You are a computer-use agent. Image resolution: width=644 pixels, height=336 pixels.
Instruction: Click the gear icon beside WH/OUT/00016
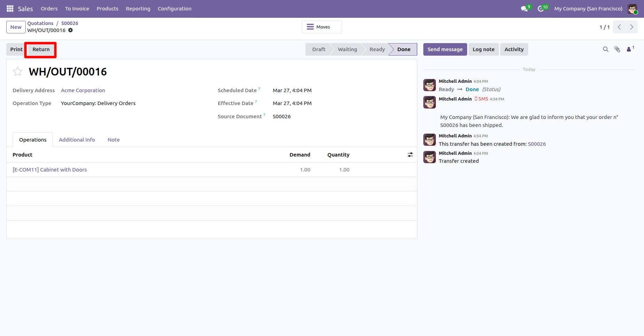(x=71, y=30)
